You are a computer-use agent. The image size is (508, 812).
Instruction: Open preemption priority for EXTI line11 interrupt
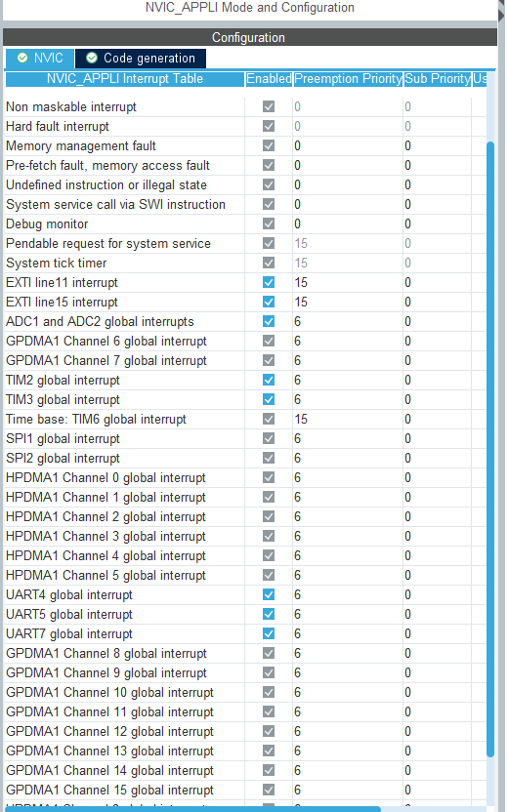348,282
